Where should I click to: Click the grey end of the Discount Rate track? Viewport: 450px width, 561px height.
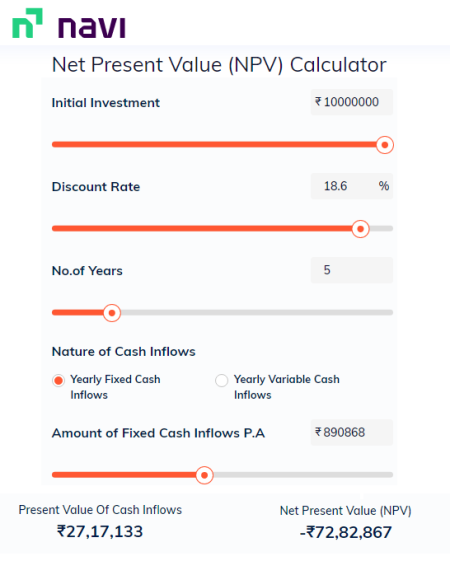[x=381, y=229]
